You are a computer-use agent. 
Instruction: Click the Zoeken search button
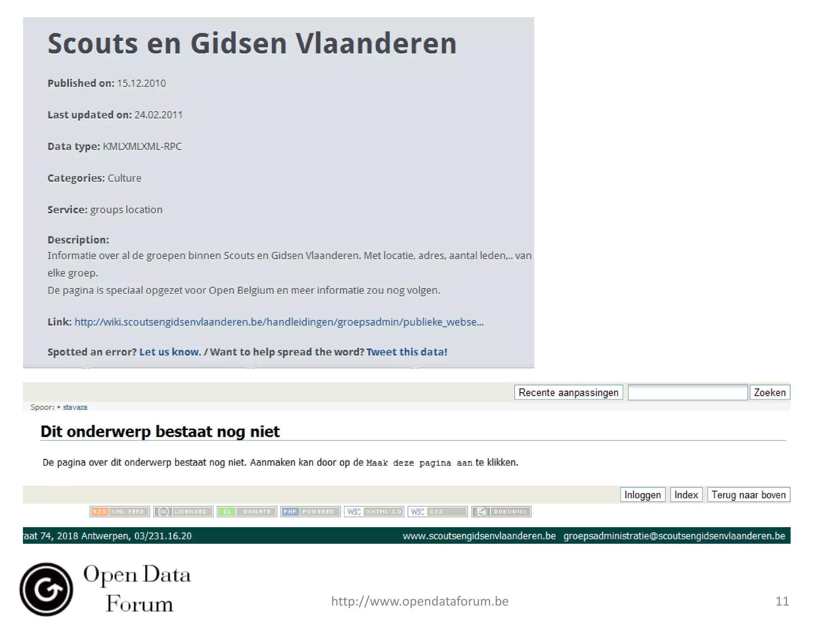pyautogui.click(x=770, y=393)
